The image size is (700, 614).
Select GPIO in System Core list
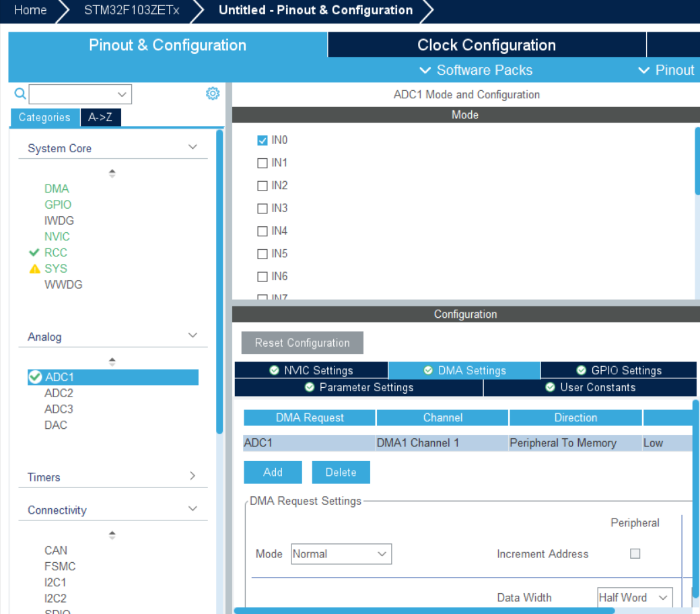(x=58, y=205)
